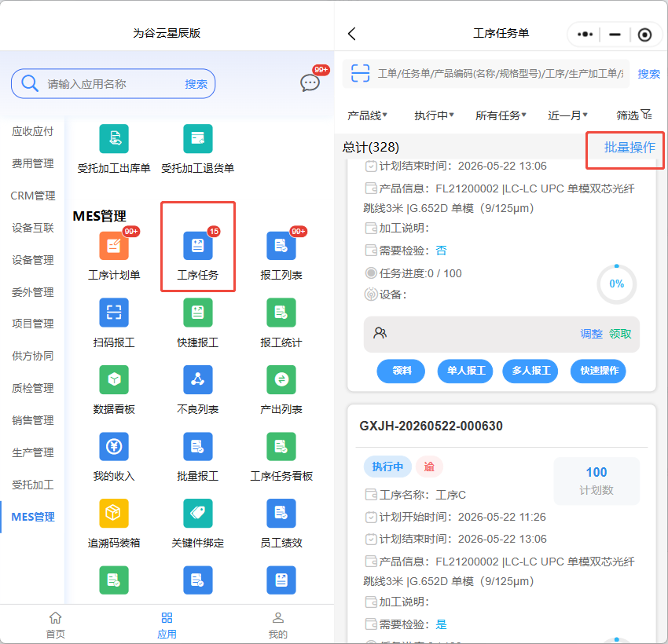This screenshot has width=668, height=644.
Task: Open the three-dot more menu
Action: (x=585, y=34)
